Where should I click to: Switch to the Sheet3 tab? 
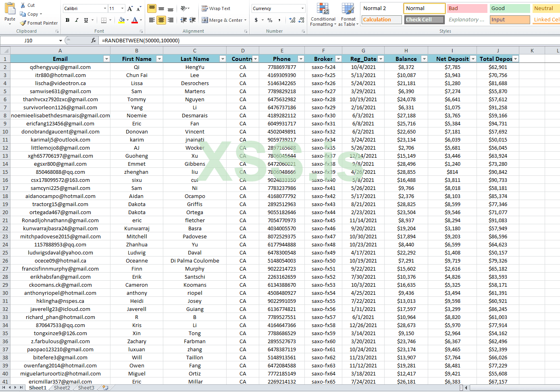[x=86, y=388]
